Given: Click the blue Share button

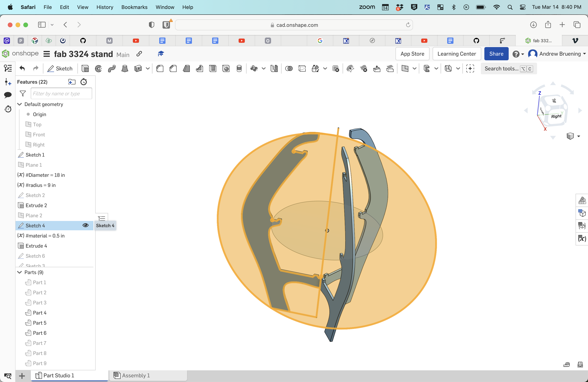Looking at the screenshot, I should [x=496, y=54].
